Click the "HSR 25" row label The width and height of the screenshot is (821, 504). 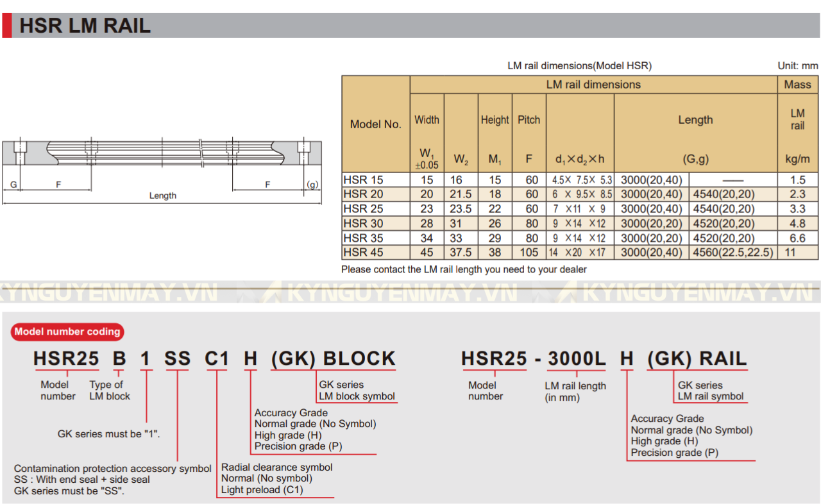[x=363, y=209]
